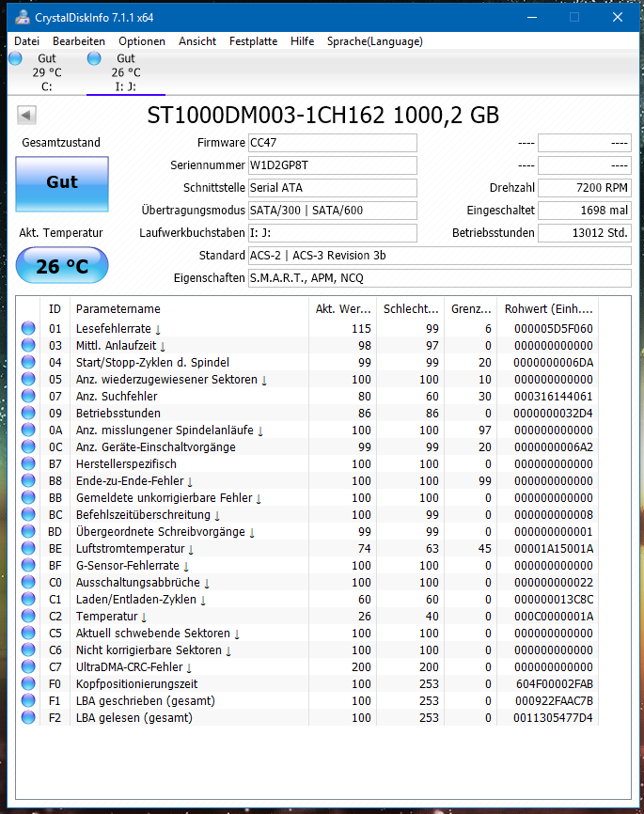Select the text 'Luftstromtemperatur'
The width and height of the screenshot is (644, 814).
click(131, 549)
